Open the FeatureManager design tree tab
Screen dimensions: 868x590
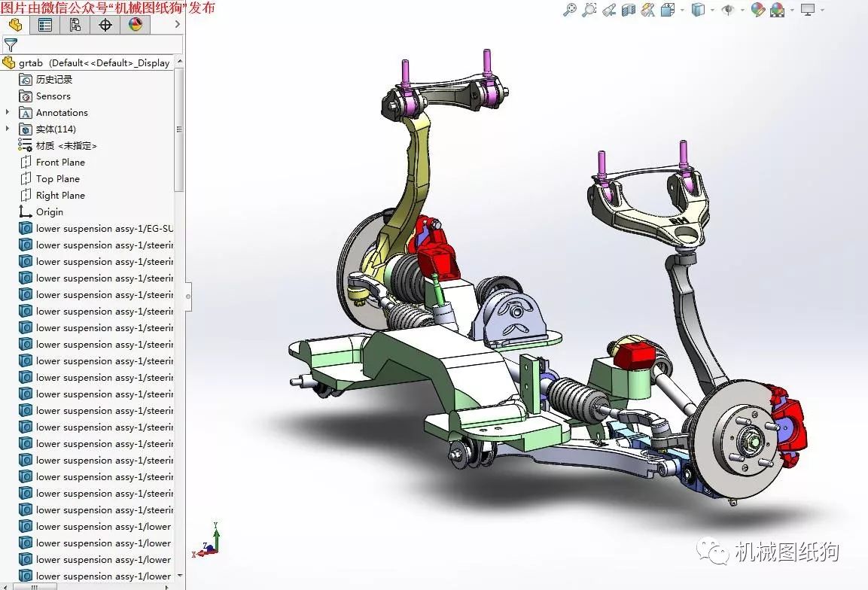tap(16, 25)
